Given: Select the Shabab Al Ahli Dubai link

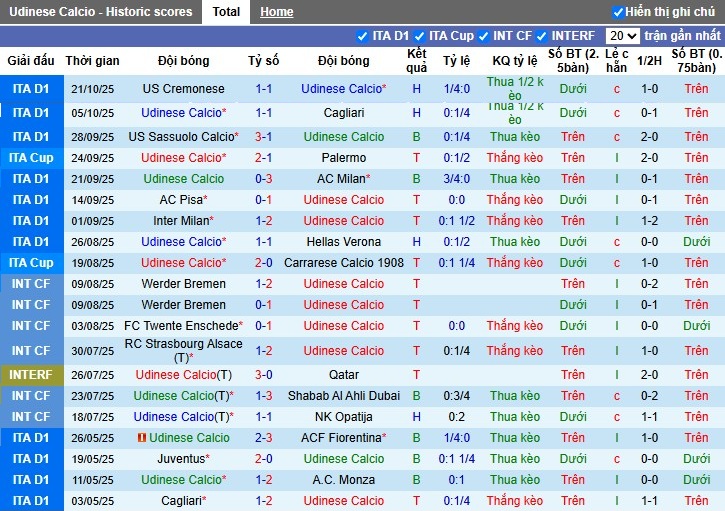Looking at the screenshot, I should pyautogui.click(x=344, y=396).
